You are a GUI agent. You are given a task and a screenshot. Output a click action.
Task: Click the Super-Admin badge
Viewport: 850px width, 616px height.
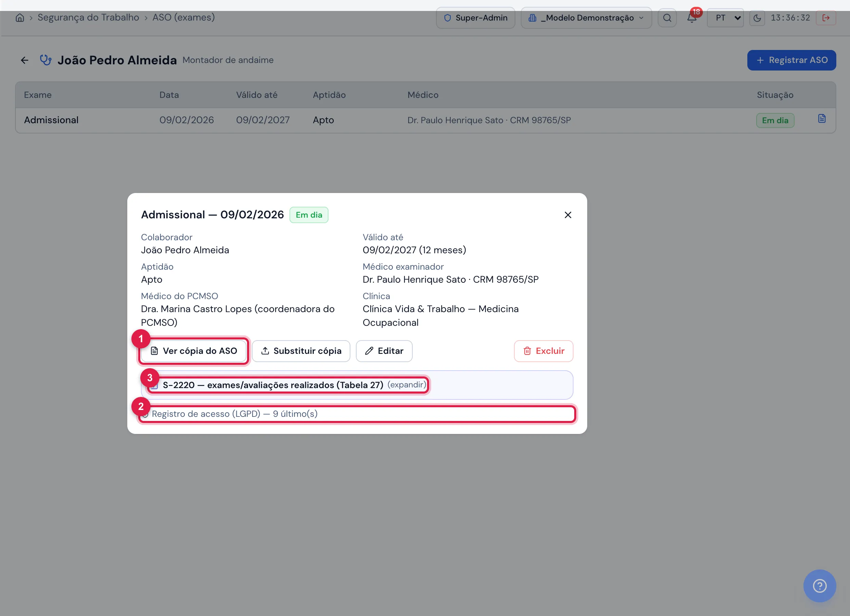coord(476,17)
